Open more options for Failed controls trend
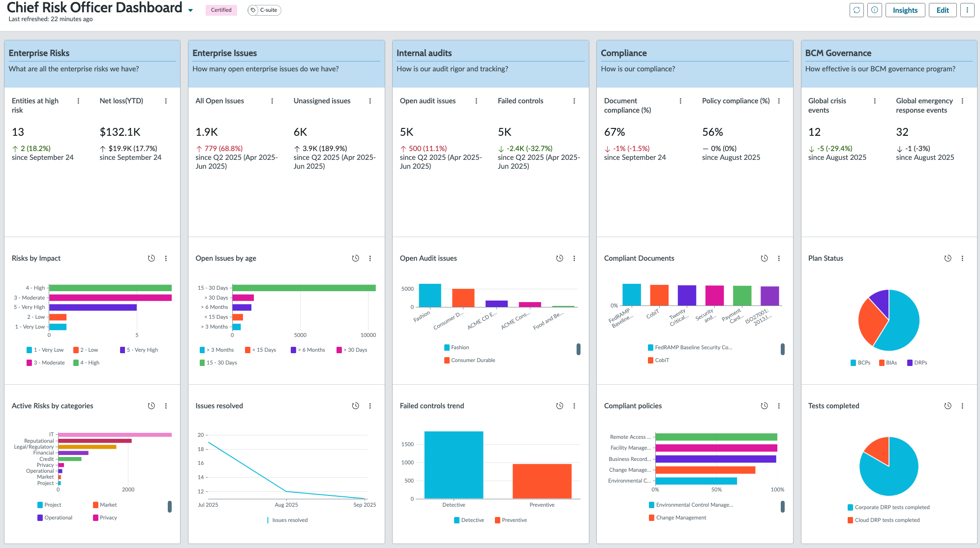Image resolution: width=980 pixels, height=548 pixels. (574, 406)
